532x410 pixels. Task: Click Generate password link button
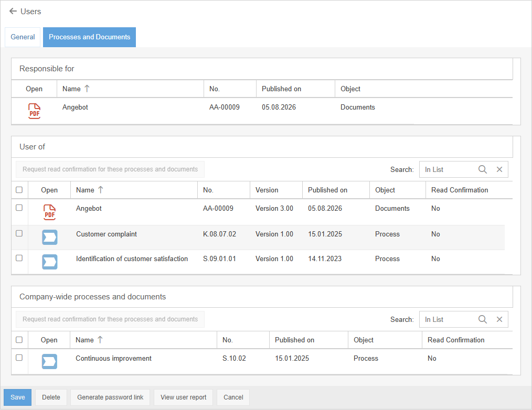(x=110, y=397)
